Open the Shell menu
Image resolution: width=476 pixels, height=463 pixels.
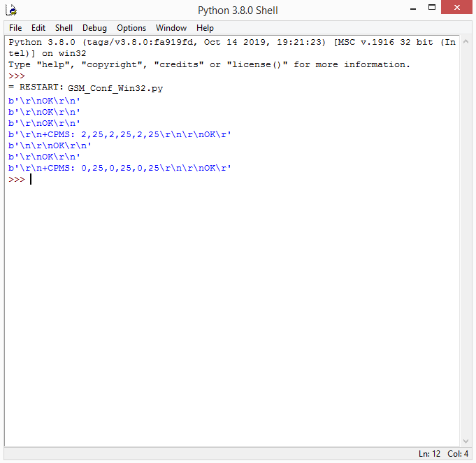click(64, 28)
